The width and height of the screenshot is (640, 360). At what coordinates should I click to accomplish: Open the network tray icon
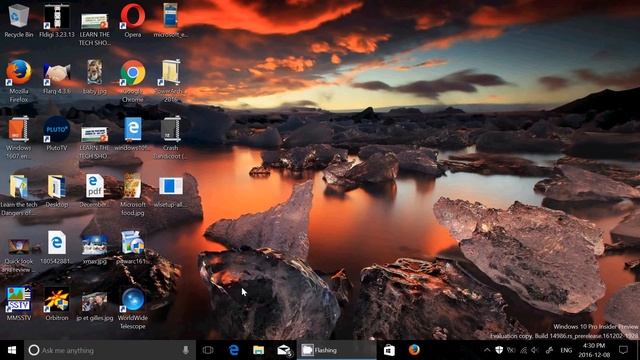[x=523, y=350]
